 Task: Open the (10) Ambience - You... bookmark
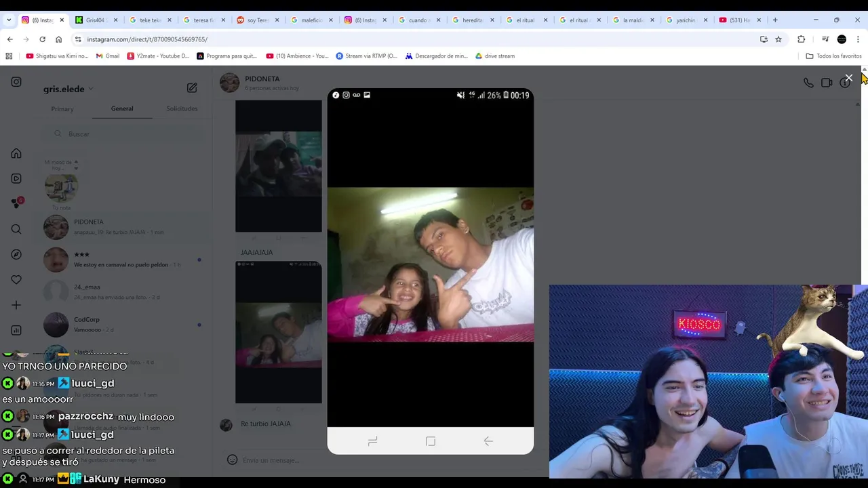tap(297, 56)
